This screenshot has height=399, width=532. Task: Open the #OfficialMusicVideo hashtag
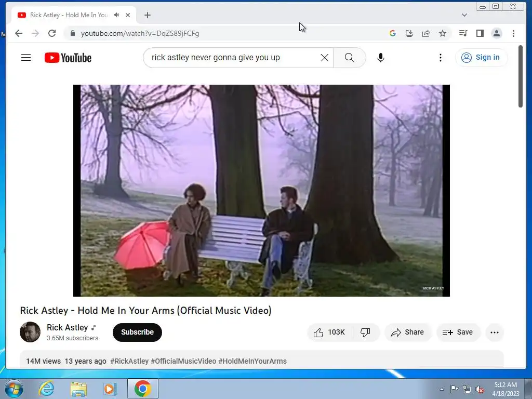point(183,361)
